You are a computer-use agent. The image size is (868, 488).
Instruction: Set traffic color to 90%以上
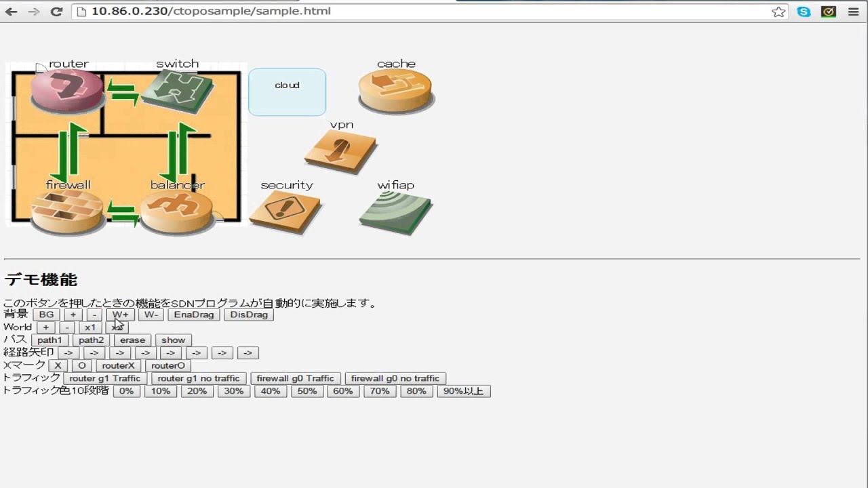(x=464, y=391)
